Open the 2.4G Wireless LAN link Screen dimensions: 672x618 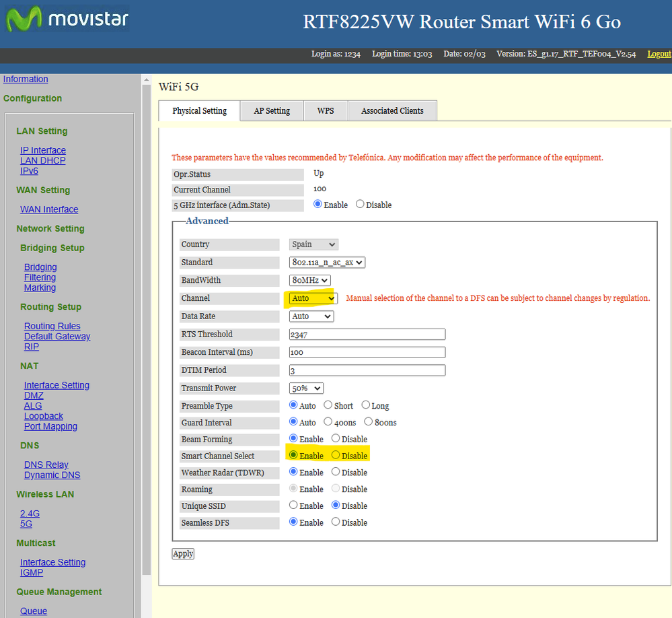pyautogui.click(x=30, y=514)
